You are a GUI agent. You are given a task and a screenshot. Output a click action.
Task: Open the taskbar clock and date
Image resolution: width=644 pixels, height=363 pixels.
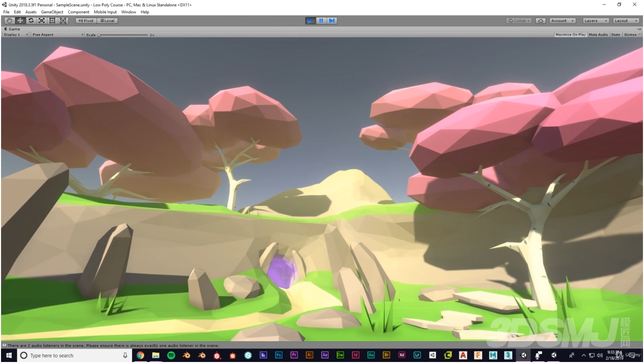tap(614, 355)
